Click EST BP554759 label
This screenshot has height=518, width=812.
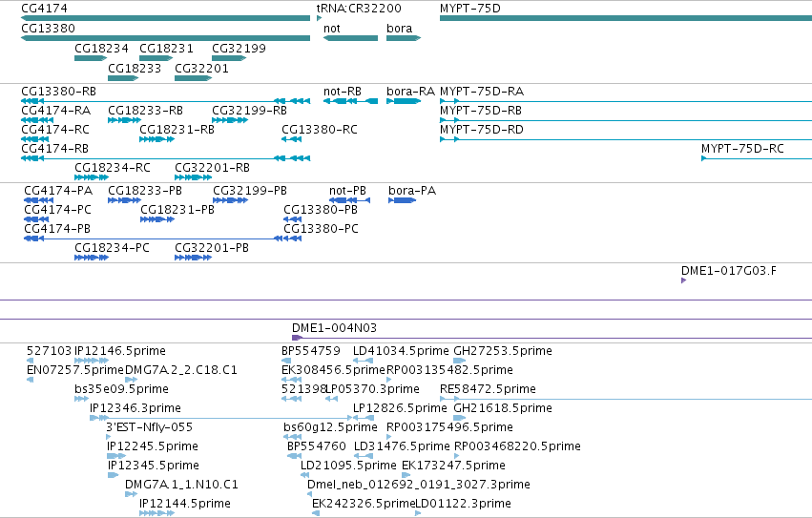(311, 351)
